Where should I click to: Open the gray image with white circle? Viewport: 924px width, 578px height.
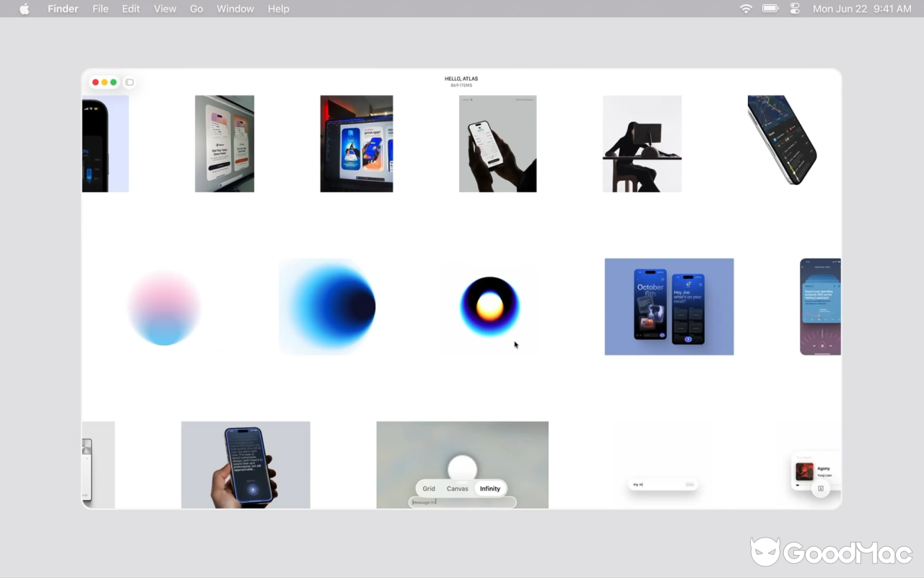point(462,465)
